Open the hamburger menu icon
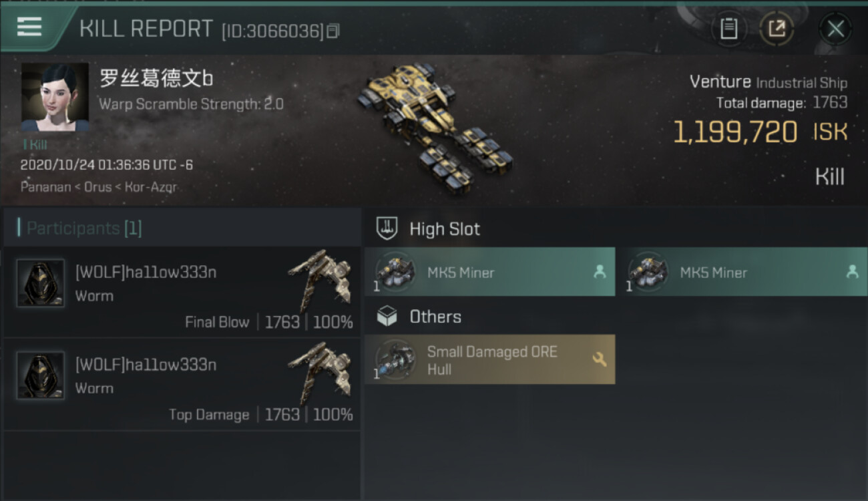The width and height of the screenshot is (868, 501). [x=29, y=27]
